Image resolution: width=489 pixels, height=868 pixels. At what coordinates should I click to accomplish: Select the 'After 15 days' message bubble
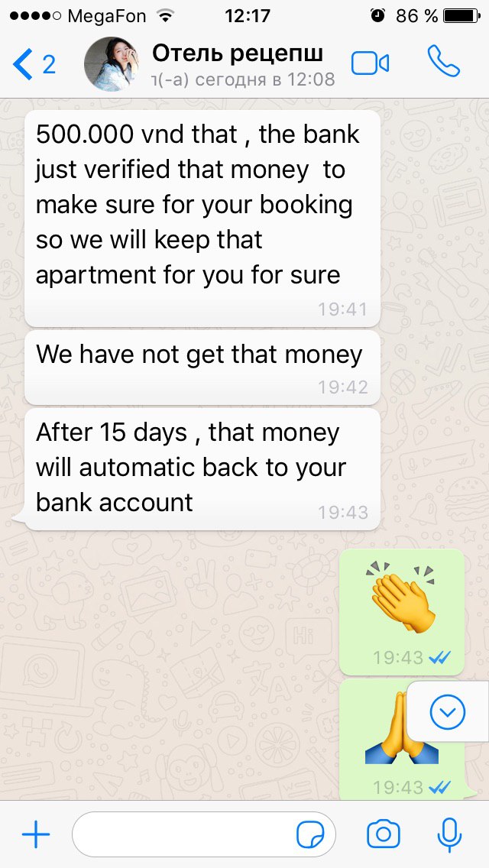pyautogui.click(x=202, y=469)
